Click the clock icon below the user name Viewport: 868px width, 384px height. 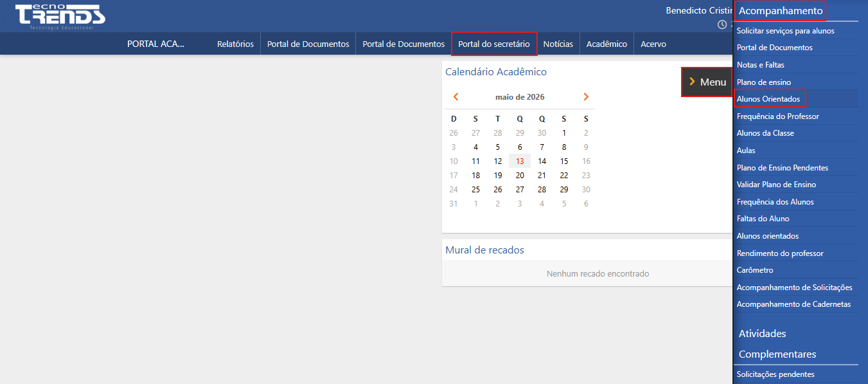tap(722, 24)
